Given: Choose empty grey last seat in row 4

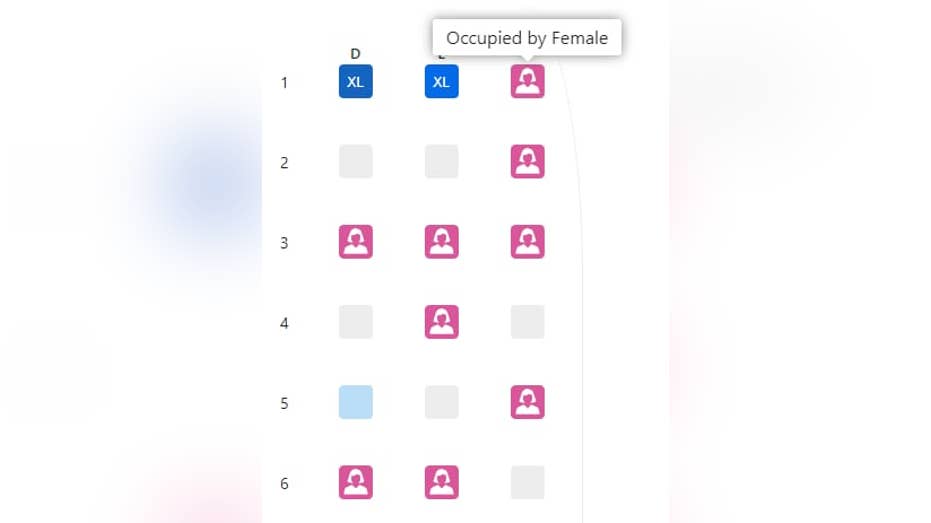Looking at the screenshot, I should pos(527,322).
